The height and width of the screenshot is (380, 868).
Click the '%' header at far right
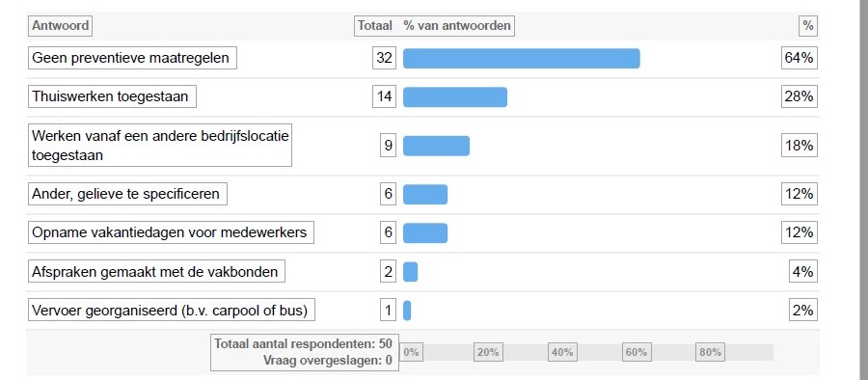click(x=808, y=25)
